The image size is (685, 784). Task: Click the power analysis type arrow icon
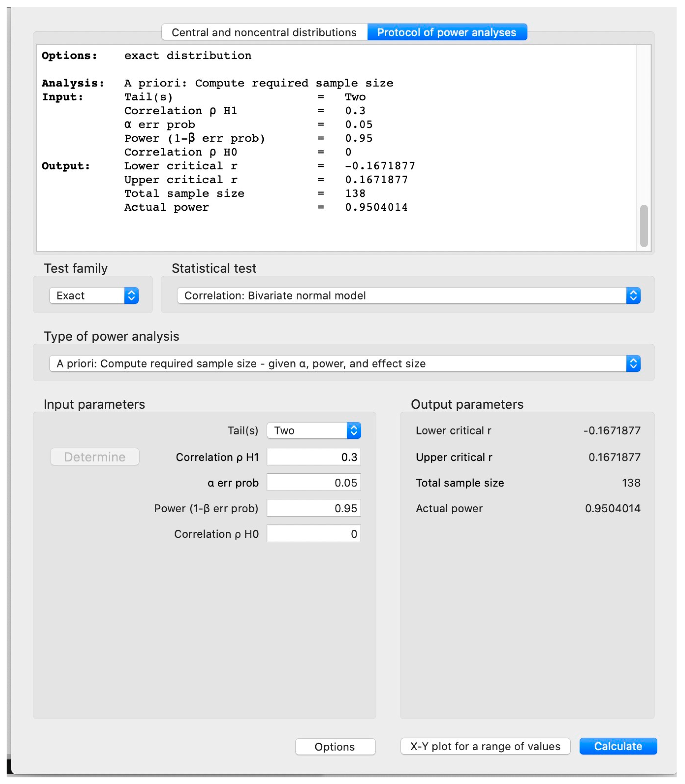633,364
